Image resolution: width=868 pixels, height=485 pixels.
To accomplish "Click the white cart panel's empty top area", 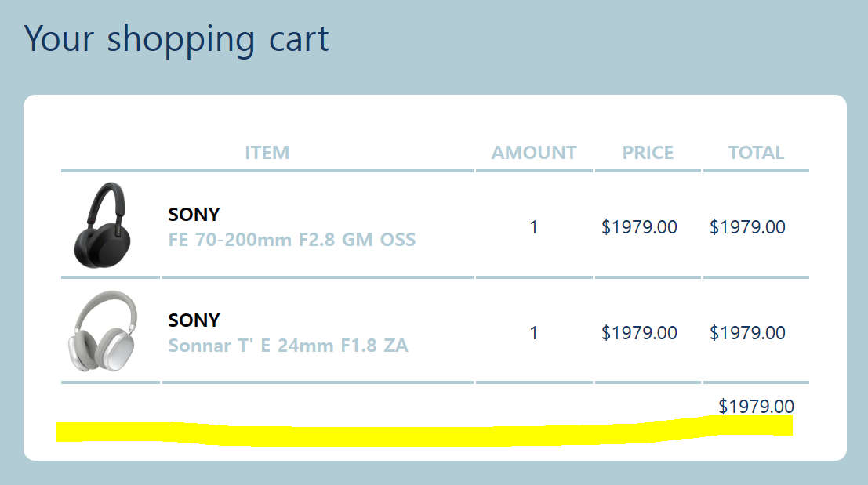I will (435, 118).
